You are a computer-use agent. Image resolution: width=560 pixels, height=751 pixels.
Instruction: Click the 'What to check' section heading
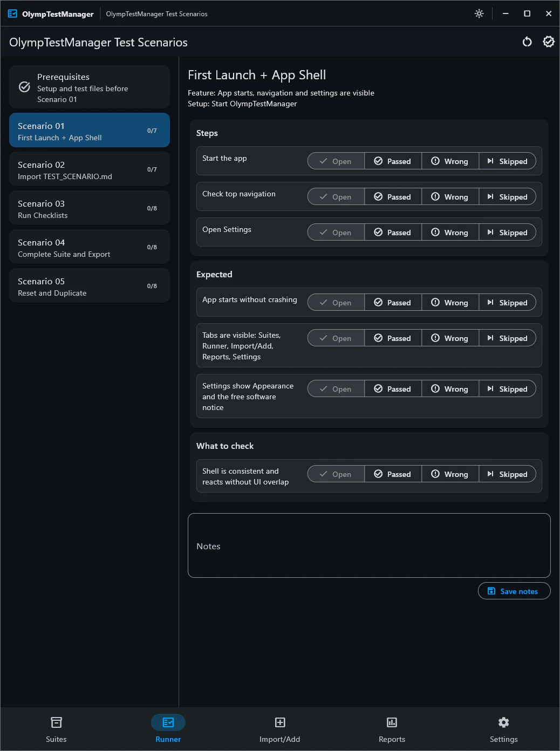225,446
